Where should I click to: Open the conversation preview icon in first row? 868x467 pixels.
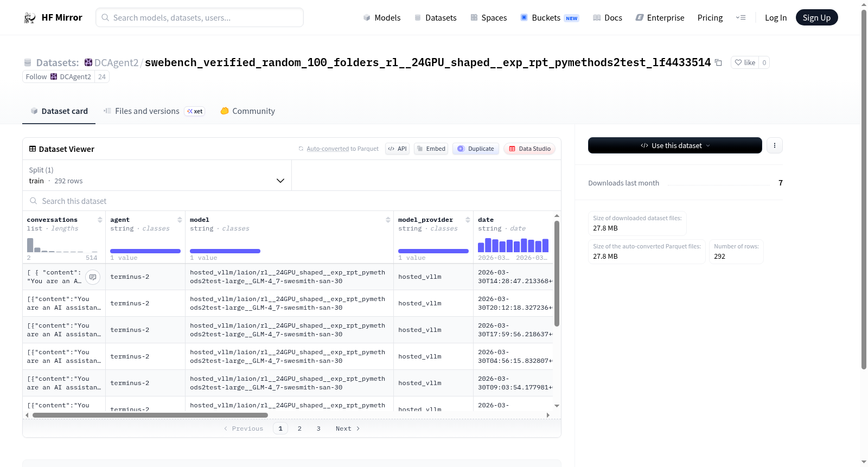93,277
